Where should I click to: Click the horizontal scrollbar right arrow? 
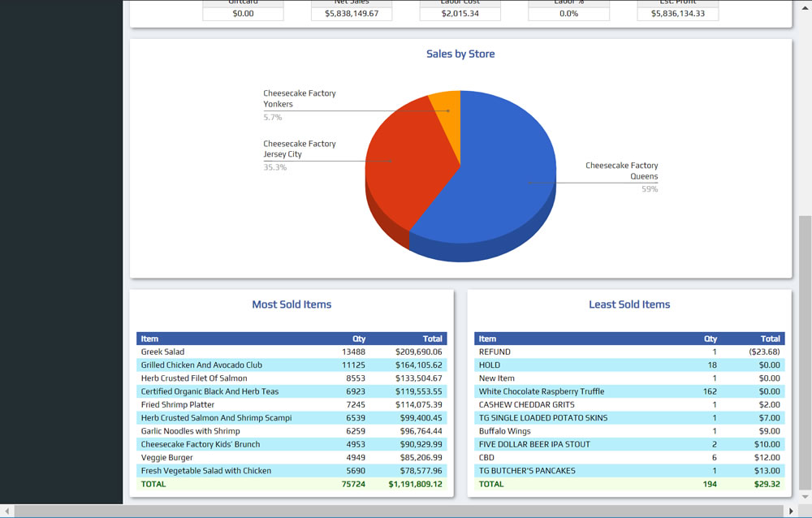click(x=791, y=511)
